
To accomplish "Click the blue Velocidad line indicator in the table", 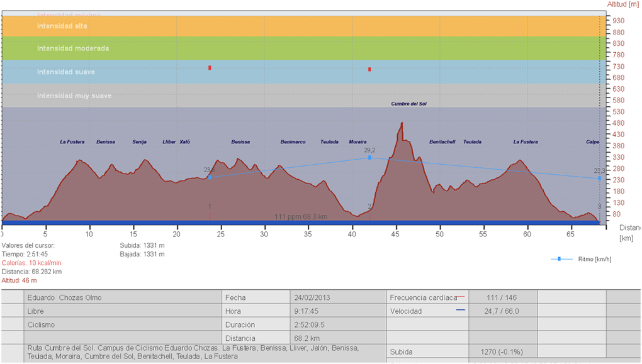I will (x=460, y=310).
